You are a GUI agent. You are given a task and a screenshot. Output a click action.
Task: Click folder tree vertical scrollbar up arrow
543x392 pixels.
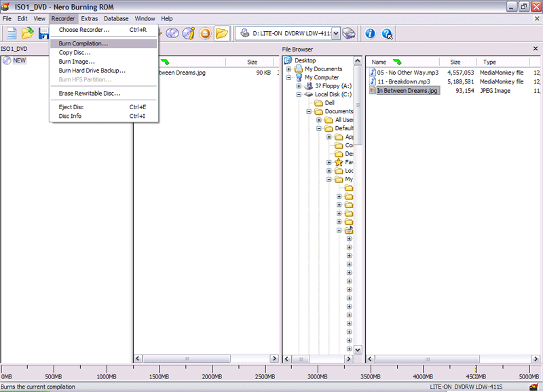tap(358, 61)
